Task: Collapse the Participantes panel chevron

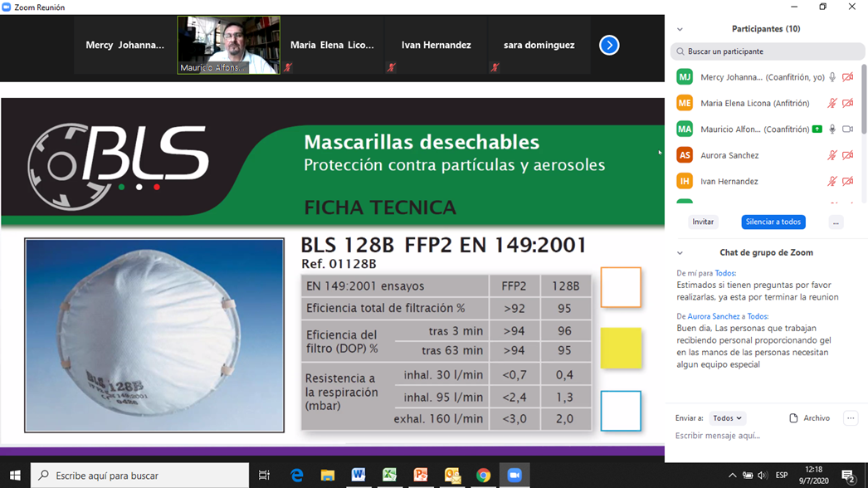Action: (x=680, y=29)
